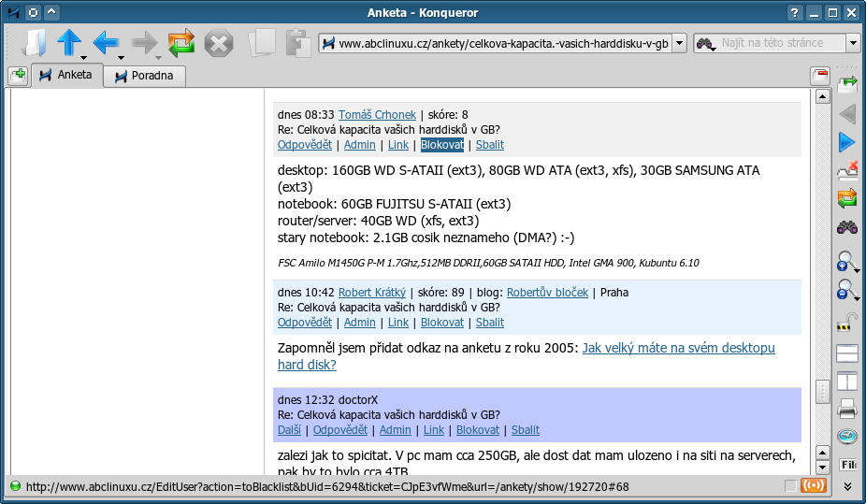866x504 pixels.
Task: Click Odpovědět in doctorX's comment
Action: click(340, 430)
